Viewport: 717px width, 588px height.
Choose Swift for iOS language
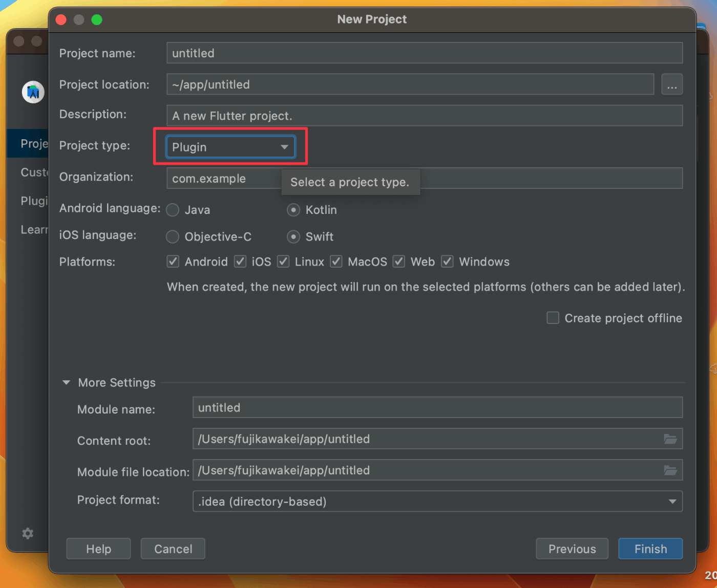[x=293, y=236]
